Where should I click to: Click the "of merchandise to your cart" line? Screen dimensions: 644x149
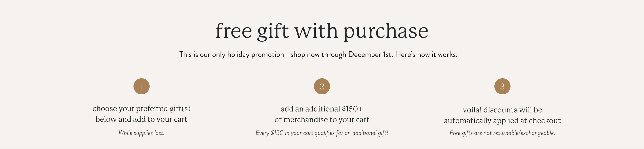(x=322, y=120)
